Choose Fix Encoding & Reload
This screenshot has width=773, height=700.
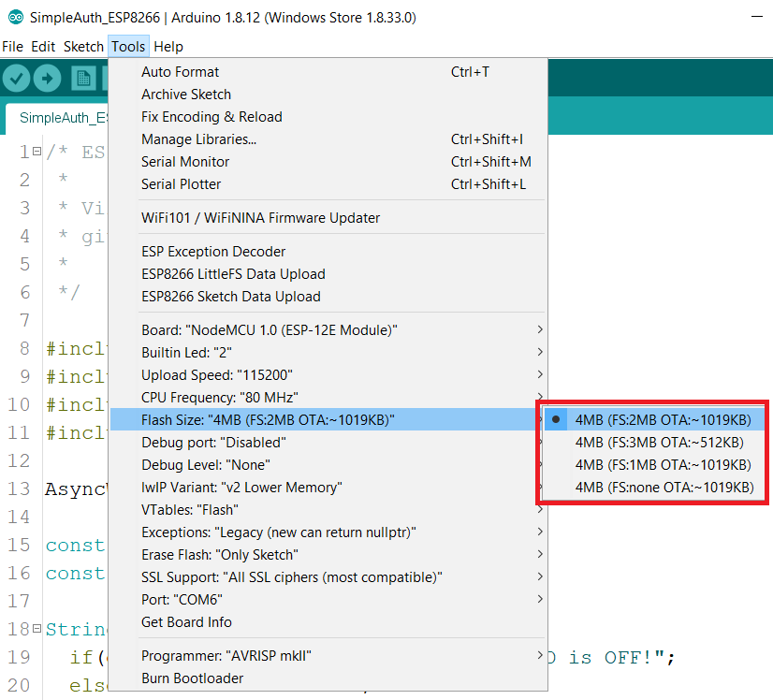click(x=328, y=117)
